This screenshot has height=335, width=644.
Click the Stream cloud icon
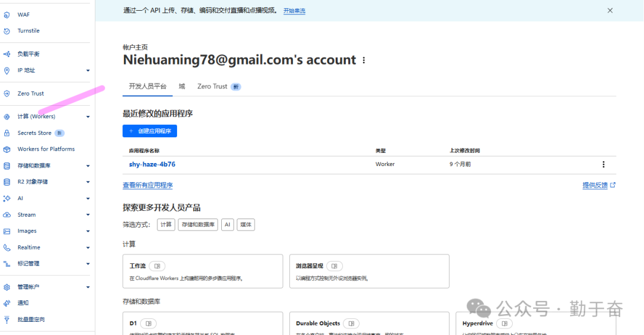click(x=7, y=215)
